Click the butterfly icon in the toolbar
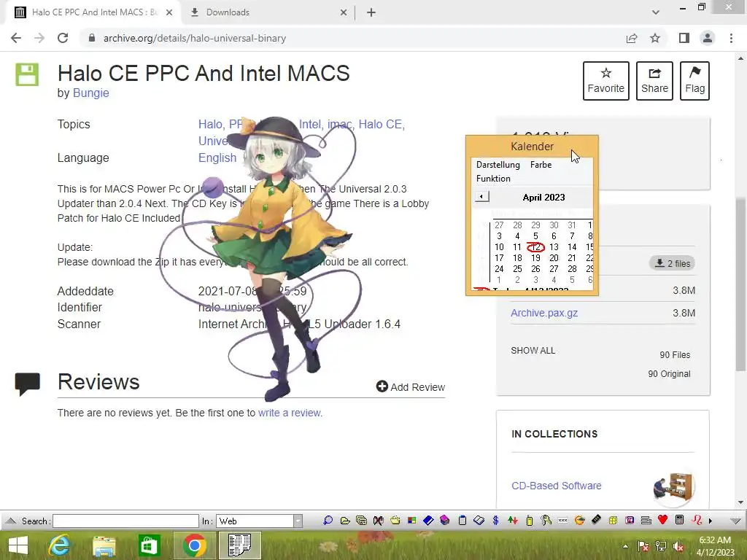747x560 pixels. [379, 521]
